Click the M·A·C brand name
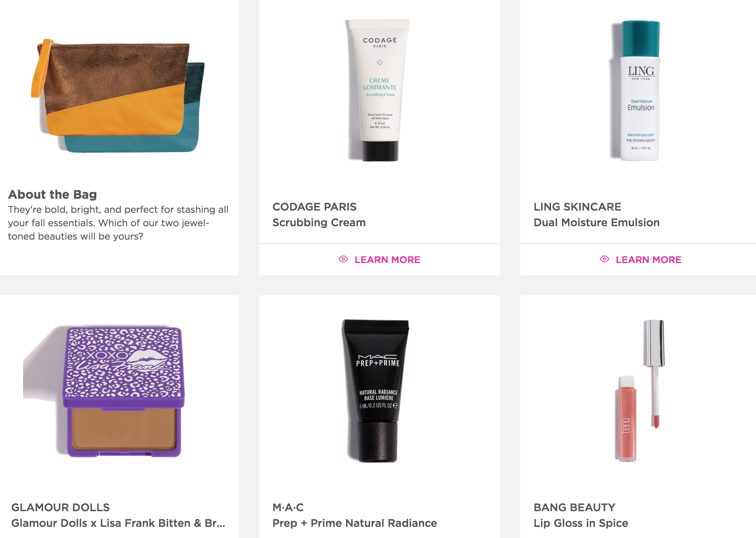Viewport: 756px width, 538px height. pyautogui.click(x=288, y=507)
